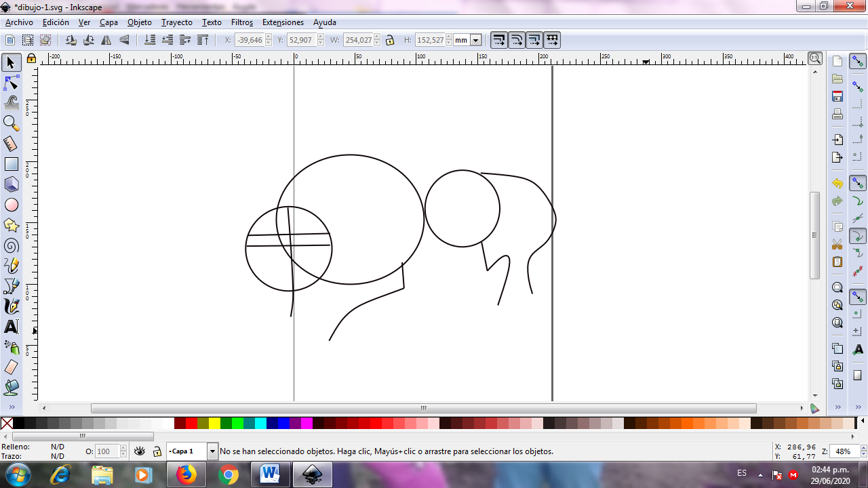Click zoom 1:1 button above scrollbar
This screenshot has width=868, height=488.
point(815,59)
